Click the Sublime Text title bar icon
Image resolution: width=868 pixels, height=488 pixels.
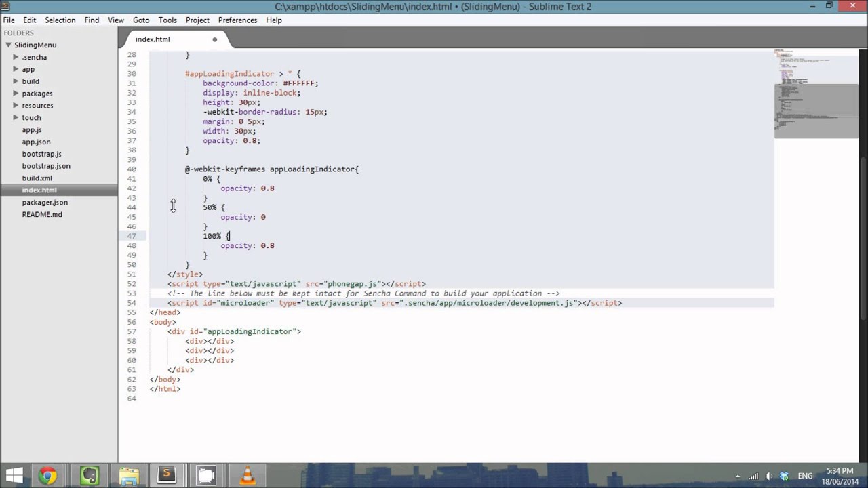[x=5, y=6]
